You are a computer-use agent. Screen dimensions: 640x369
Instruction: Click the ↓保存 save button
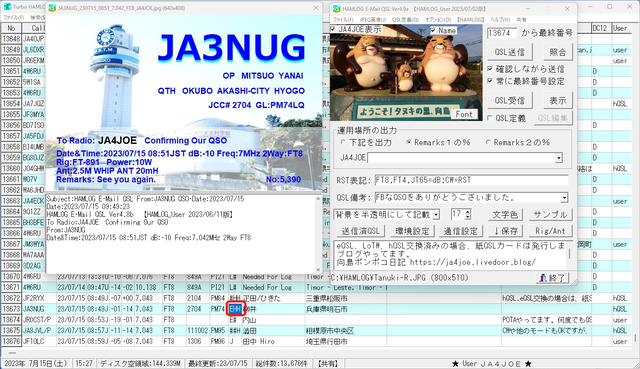click(x=506, y=231)
